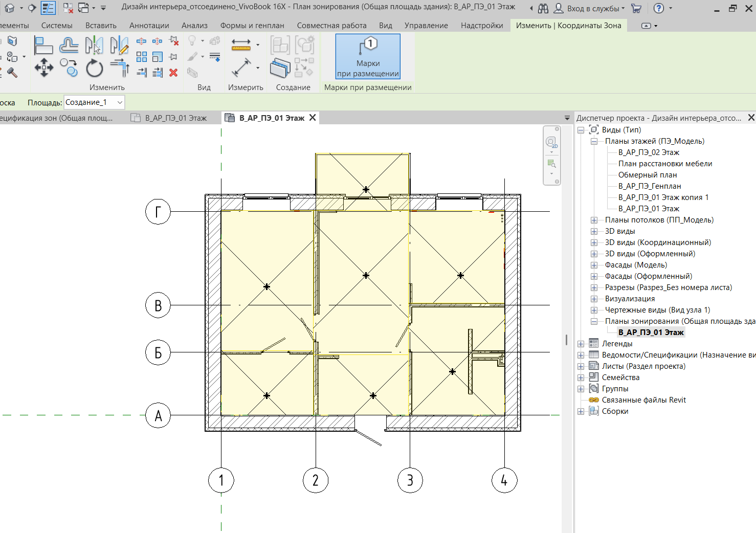Click the Create Similar tool
This screenshot has height=533, width=756.
[280, 68]
